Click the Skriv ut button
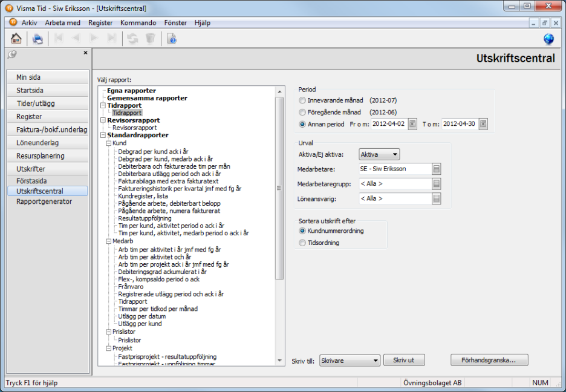This screenshot has height=392, width=566. 404,360
